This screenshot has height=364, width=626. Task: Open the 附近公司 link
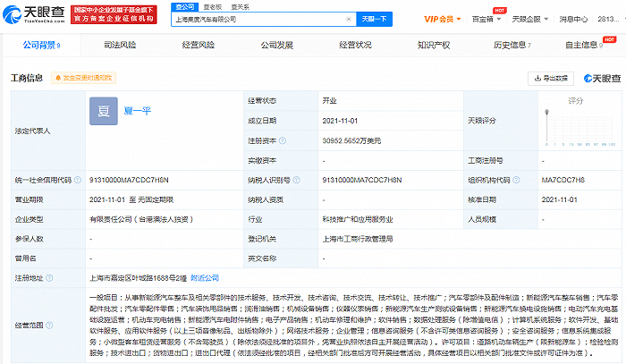coord(205,278)
